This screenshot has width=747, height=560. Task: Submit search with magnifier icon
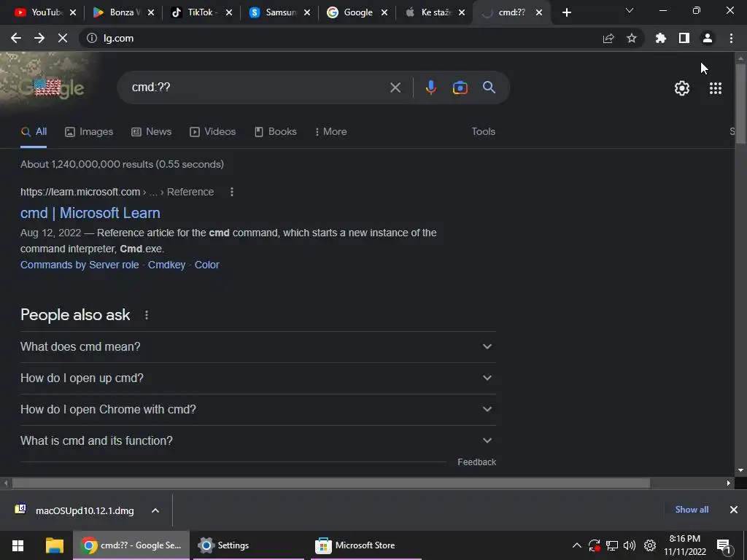[489, 87]
